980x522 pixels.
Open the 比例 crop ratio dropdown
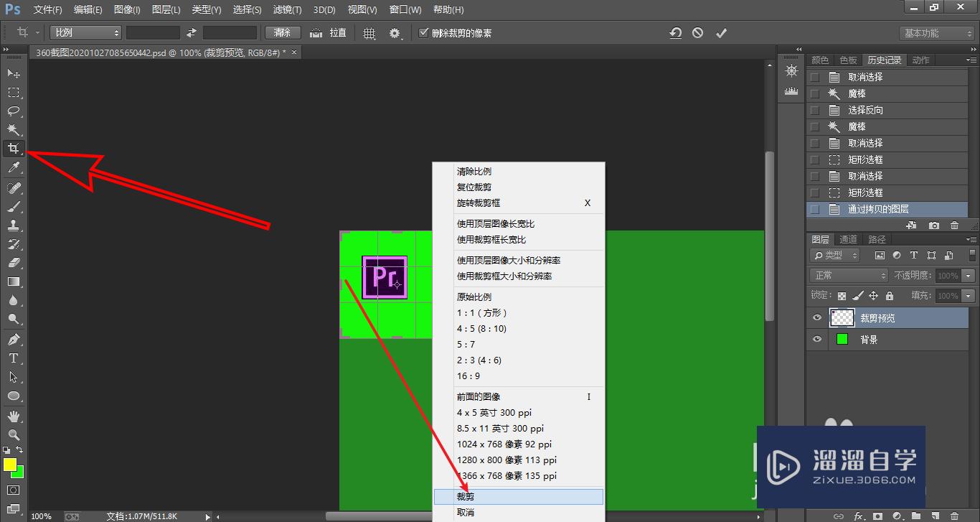(x=85, y=33)
